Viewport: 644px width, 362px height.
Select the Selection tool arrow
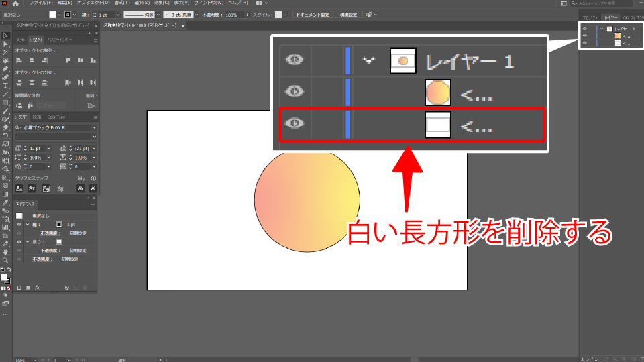[5, 35]
